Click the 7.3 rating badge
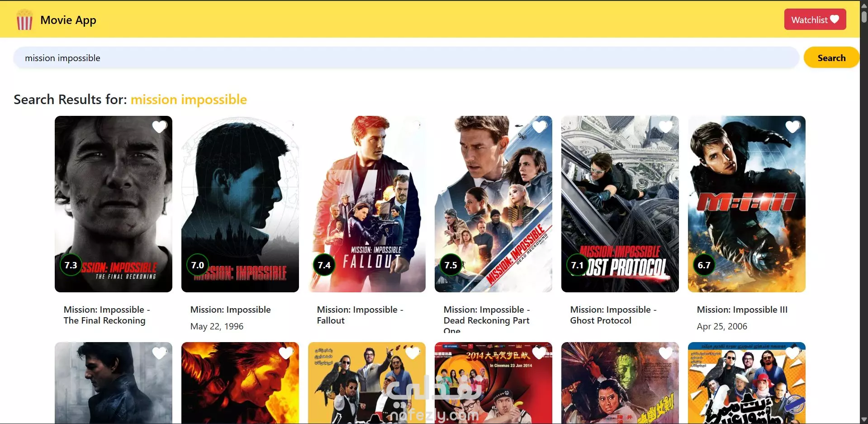The width and height of the screenshot is (868, 424). pos(71,265)
